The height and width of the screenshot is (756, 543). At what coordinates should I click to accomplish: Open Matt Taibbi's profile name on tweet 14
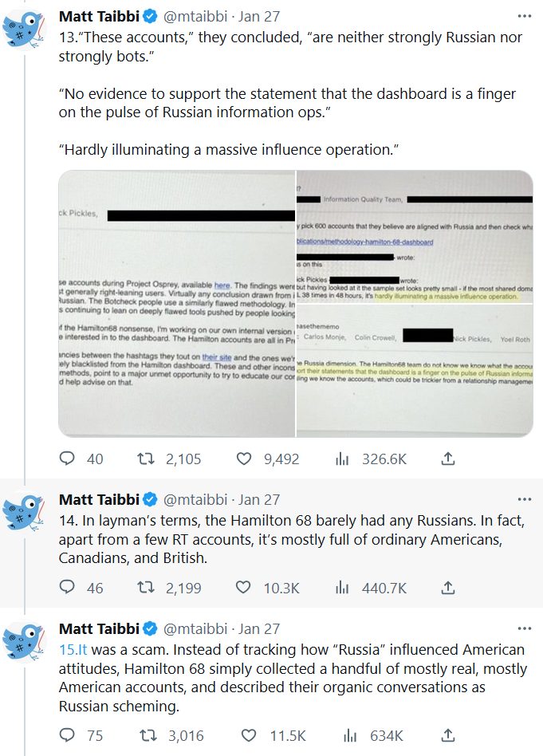[x=100, y=500]
